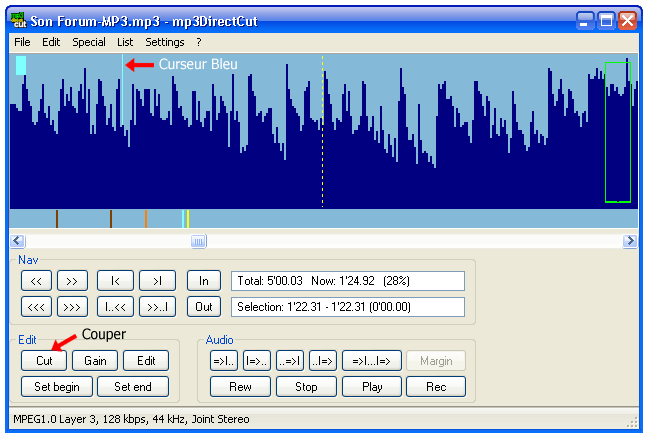
Task: Click the In button
Action: pos(204,281)
